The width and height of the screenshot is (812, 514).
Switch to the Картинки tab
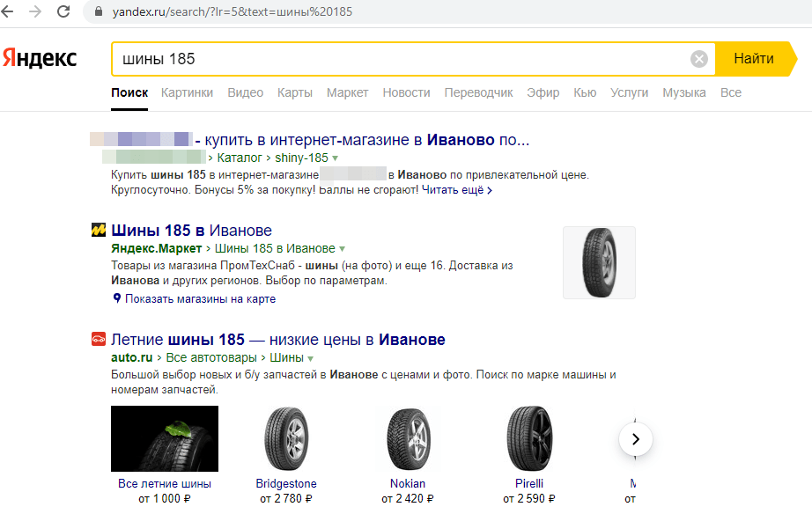pos(187,92)
